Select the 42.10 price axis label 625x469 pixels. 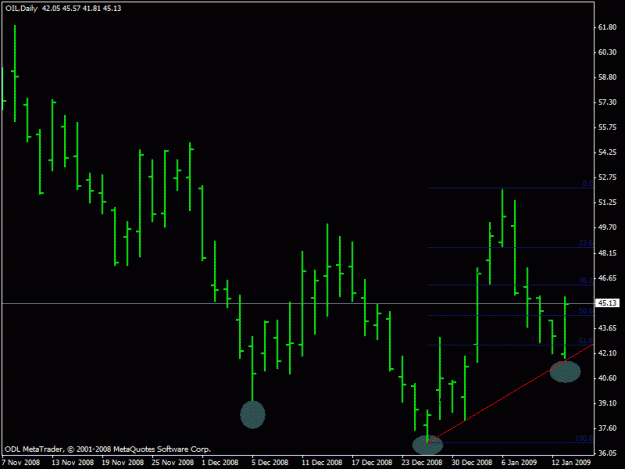pyautogui.click(x=607, y=353)
